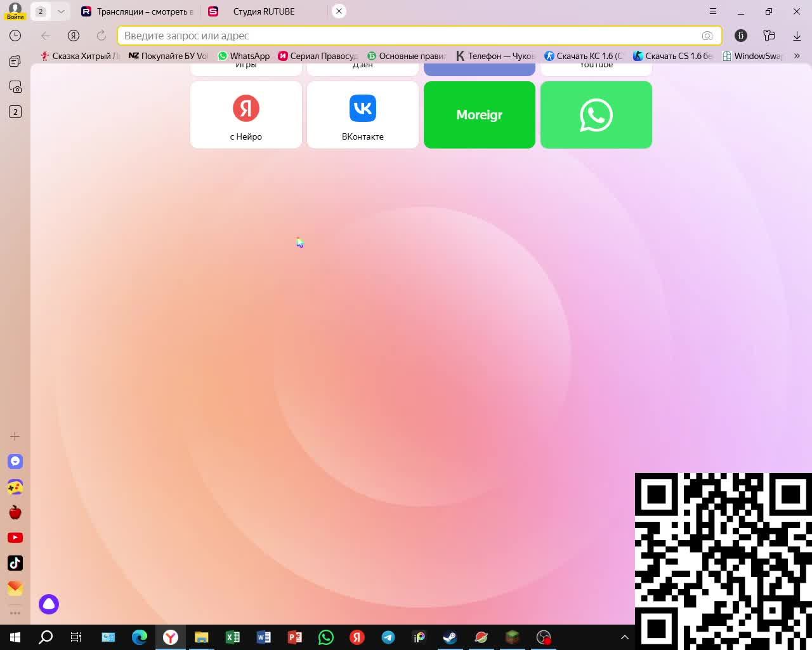Search by image with the camera icon
Image resolution: width=812 pixels, height=650 pixels.
click(x=707, y=36)
